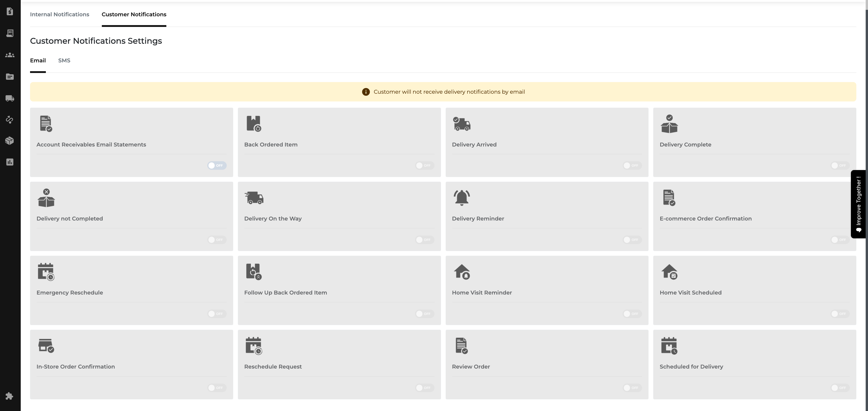Switch to the Internal Notifications tab
This screenshot has width=868, height=411.
coord(60,14)
